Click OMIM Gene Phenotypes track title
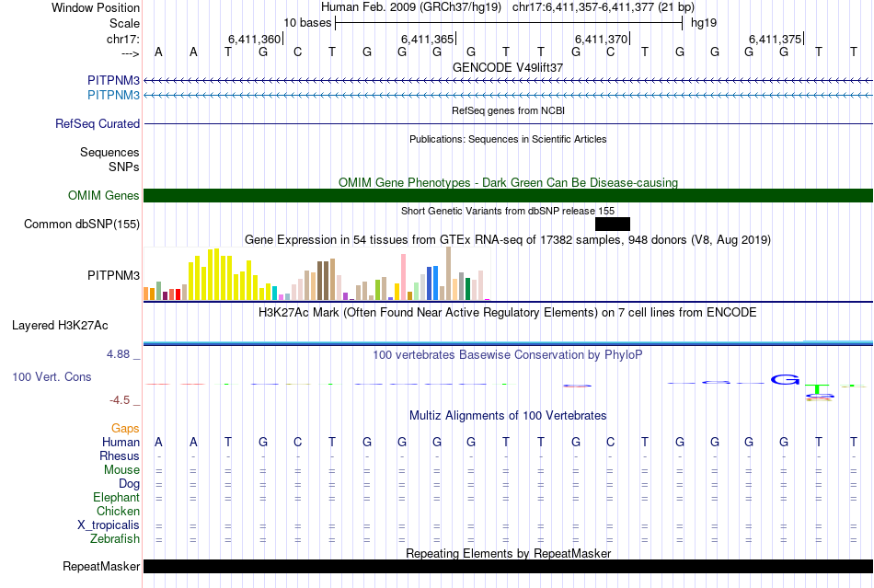 [508, 182]
